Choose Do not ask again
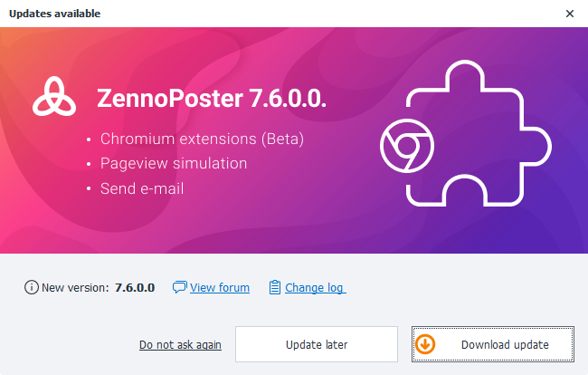Image resolution: width=588 pixels, height=375 pixels. 180,345
